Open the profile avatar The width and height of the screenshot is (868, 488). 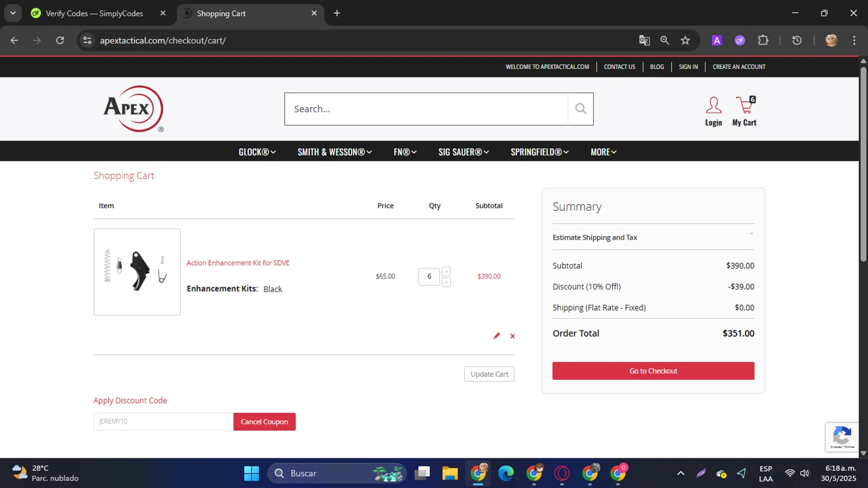pos(832,40)
